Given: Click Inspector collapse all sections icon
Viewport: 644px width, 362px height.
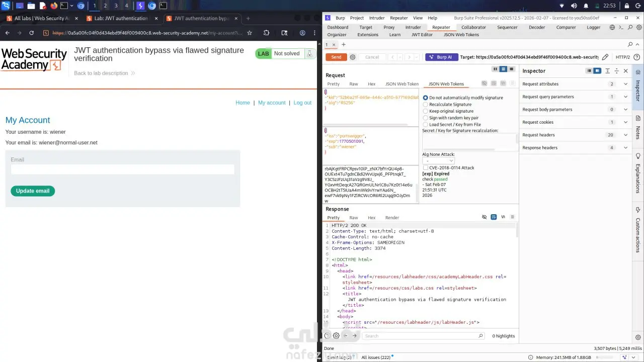Looking at the screenshot, I should (x=617, y=71).
